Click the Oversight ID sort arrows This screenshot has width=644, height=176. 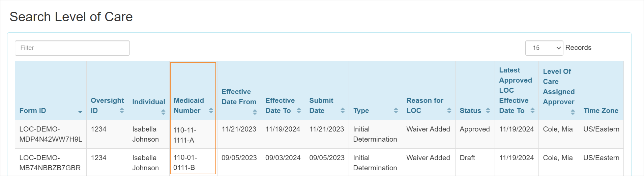coord(122,111)
